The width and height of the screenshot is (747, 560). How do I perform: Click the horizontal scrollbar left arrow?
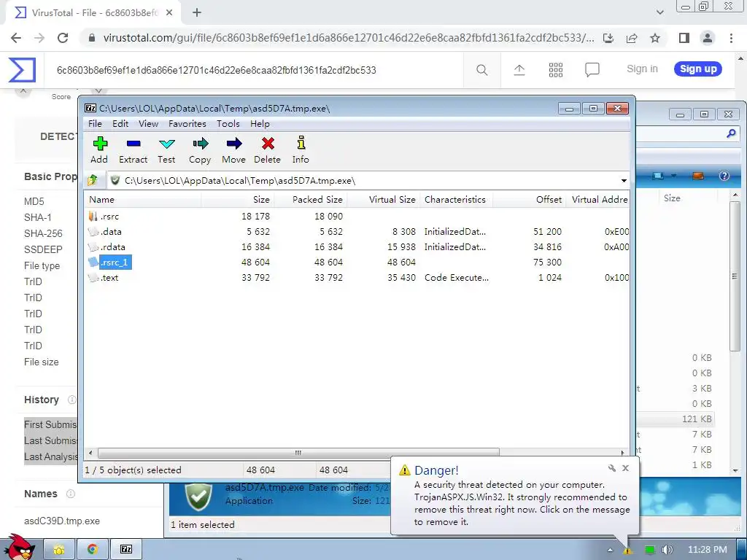[x=91, y=452]
